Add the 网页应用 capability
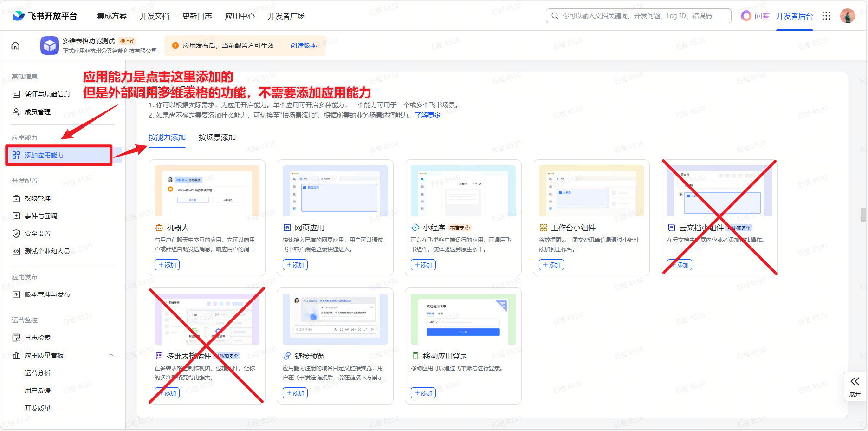The height and width of the screenshot is (431, 868). pos(295,265)
